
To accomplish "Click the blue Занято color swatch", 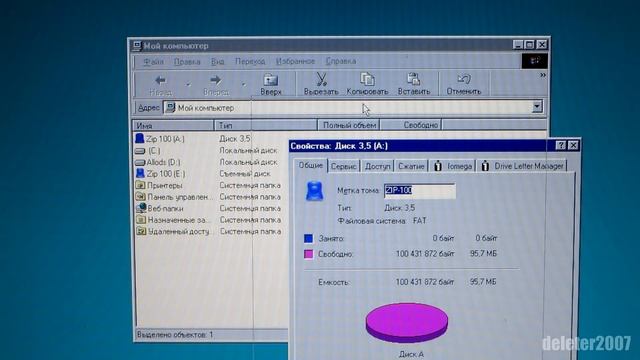I will [x=309, y=238].
